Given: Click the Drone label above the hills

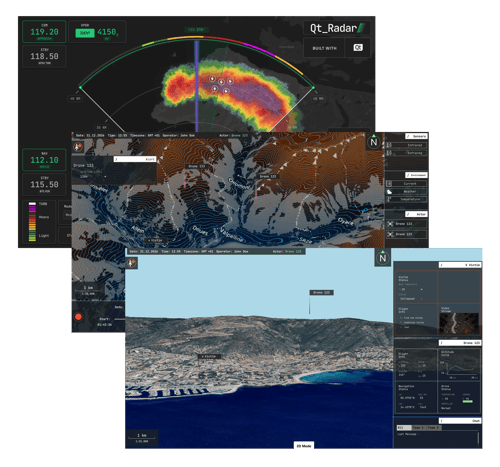Looking at the screenshot, I should [321, 292].
